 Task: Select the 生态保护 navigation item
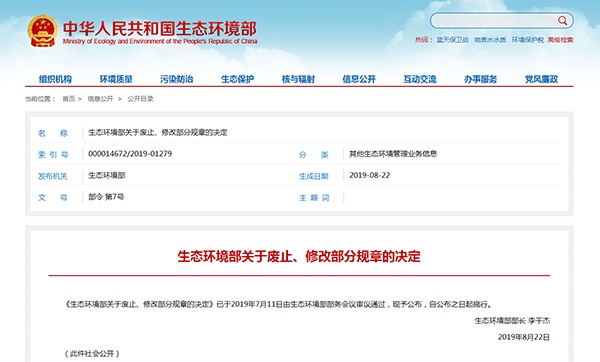(238, 79)
